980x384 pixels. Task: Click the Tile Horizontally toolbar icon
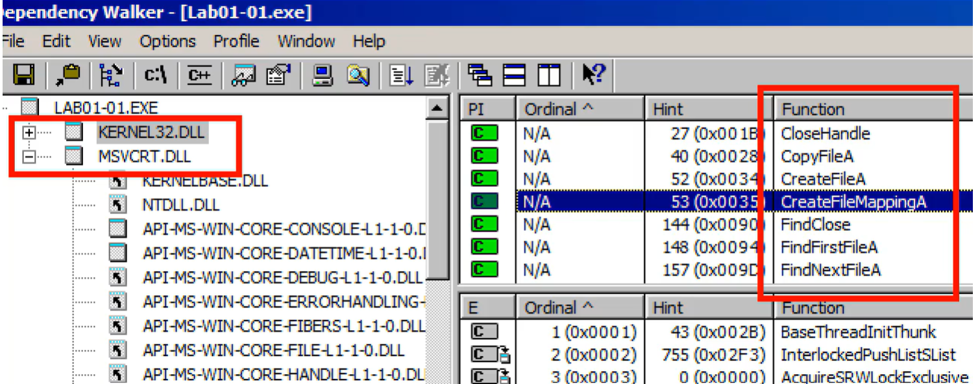516,77
